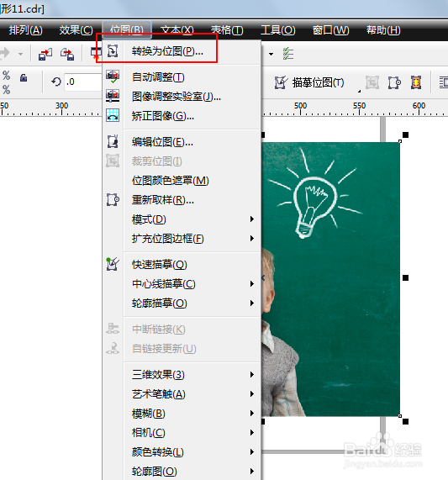This screenshot has height=480, width=448.
Task: Open the 排列(A) menu
Action: point(26,30)
